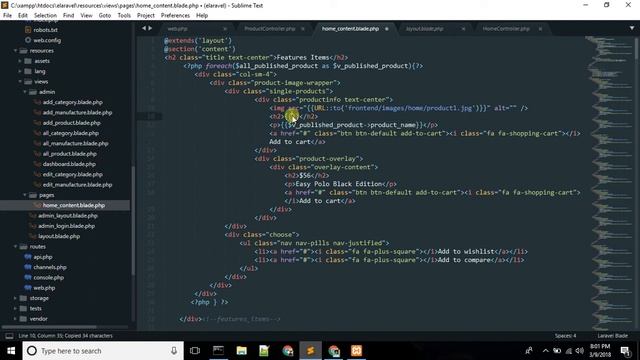Image resolution: width=640 pixels, height=360 pixels.
Task: Open File Explorer from the taskbar
Action: click(x=242, y=351)
